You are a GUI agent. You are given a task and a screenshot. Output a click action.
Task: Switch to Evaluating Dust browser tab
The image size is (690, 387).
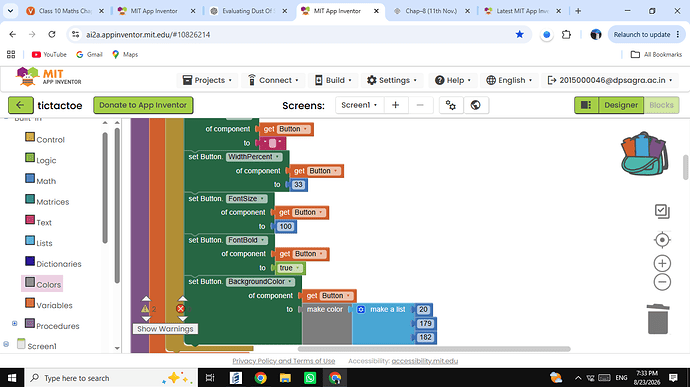249,11
